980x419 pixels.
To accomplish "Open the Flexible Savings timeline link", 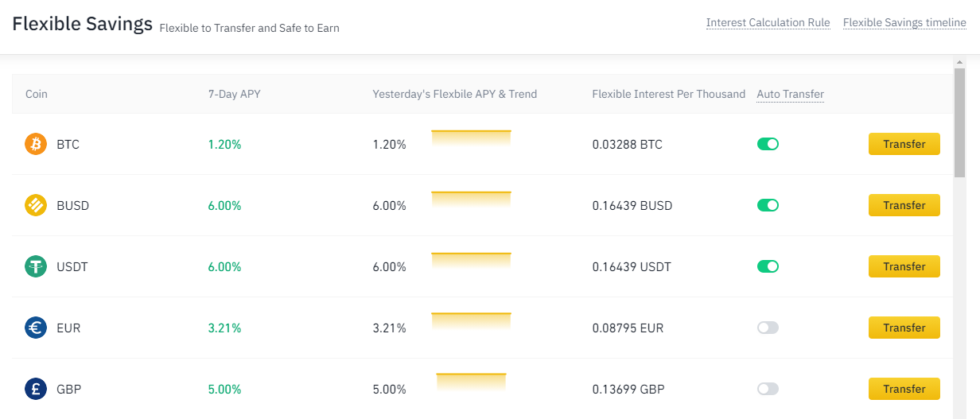I will (x=904, y=22).
